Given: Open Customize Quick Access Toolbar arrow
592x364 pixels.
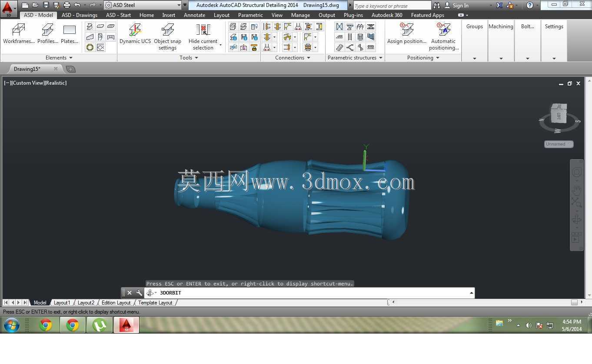Looking at the screenshot, I should pos(185,5).
